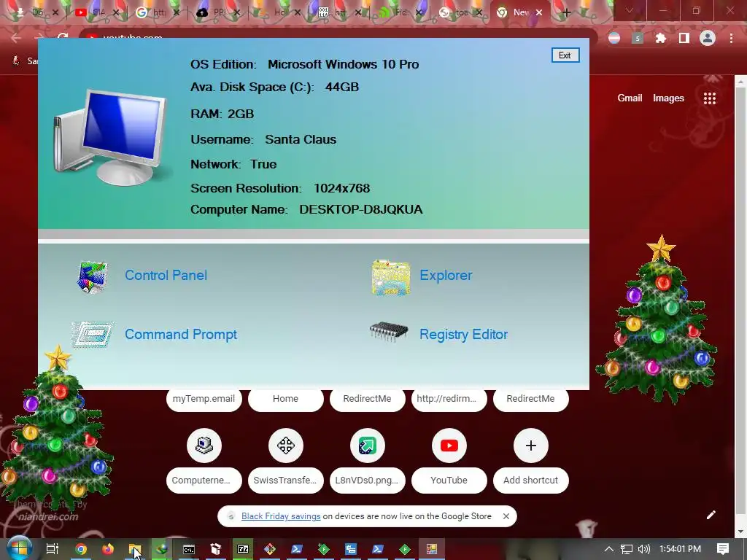747x560 pixels.
Task: Open Control Panel via its colorful icon
Action: point(93,276)
